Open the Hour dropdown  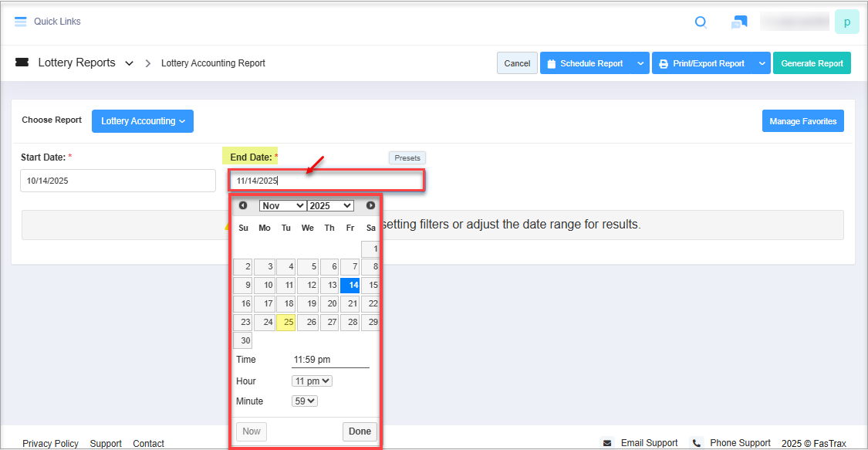[312, 381]
